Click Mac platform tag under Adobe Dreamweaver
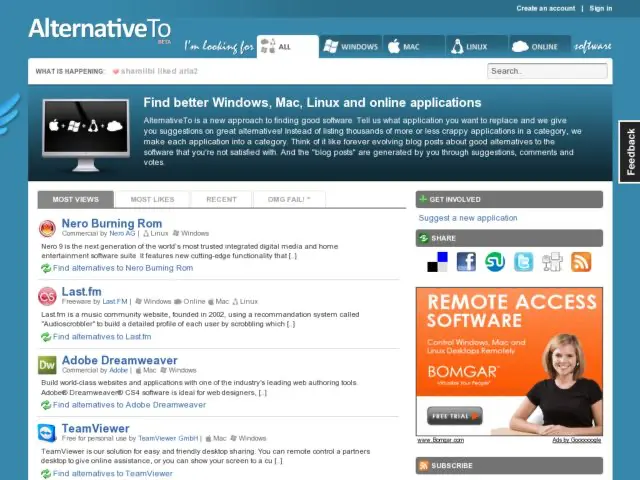This screenshot has width=640, height=480. [146, 370]
